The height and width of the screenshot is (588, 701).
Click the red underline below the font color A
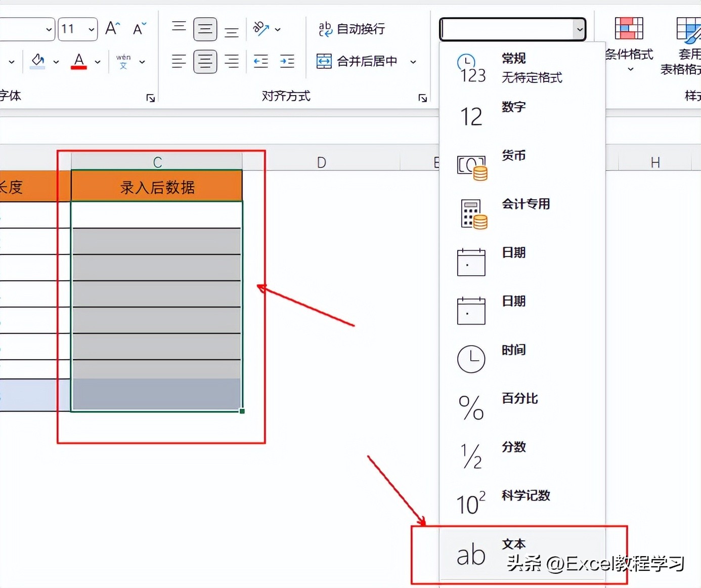click(78, 68)
